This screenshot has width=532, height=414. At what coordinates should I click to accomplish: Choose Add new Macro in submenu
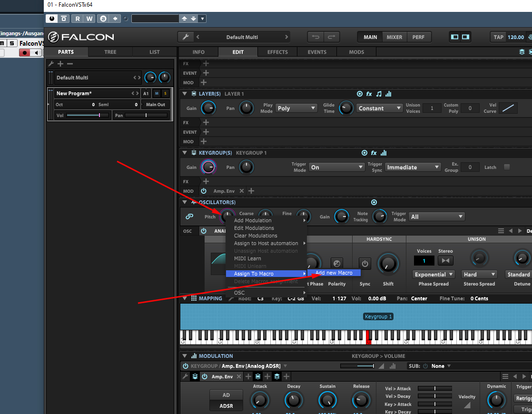click(x=334, y=273)
